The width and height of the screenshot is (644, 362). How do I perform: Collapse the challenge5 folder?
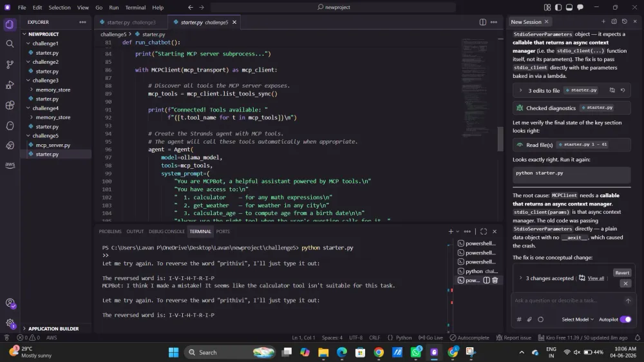tap(28, 136)
